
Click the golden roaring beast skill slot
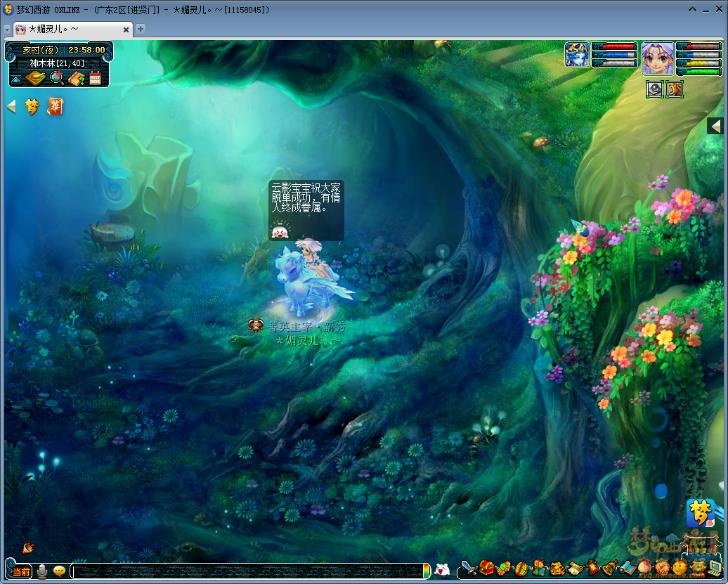point(675,89)
